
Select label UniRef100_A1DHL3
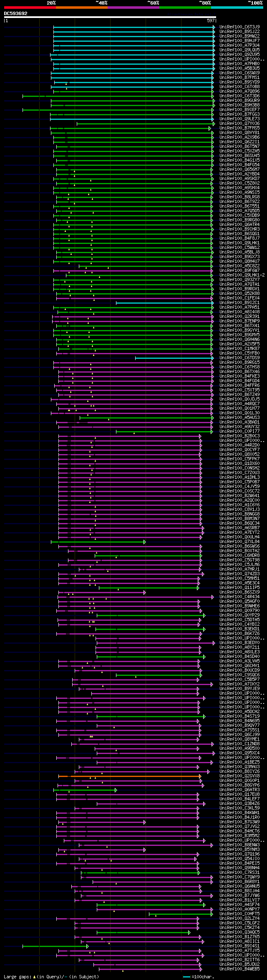pos(239,477)
